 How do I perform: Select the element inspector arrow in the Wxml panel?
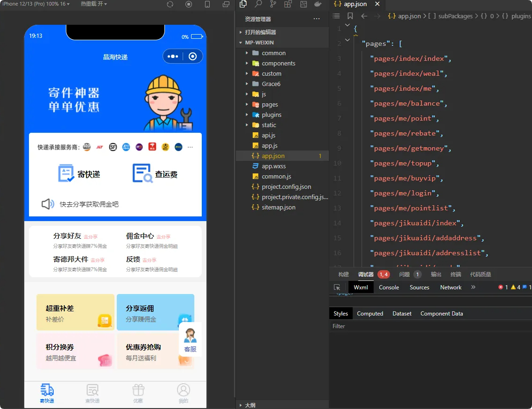(337, 287)
